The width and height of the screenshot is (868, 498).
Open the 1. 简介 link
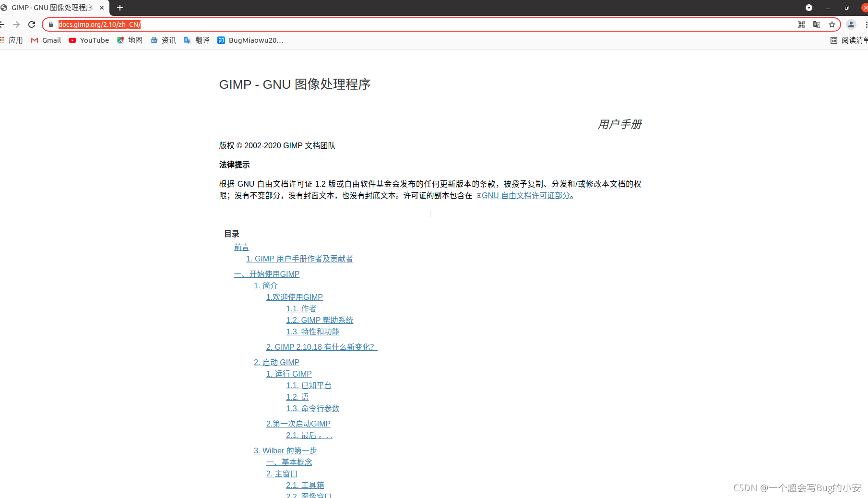266,286
